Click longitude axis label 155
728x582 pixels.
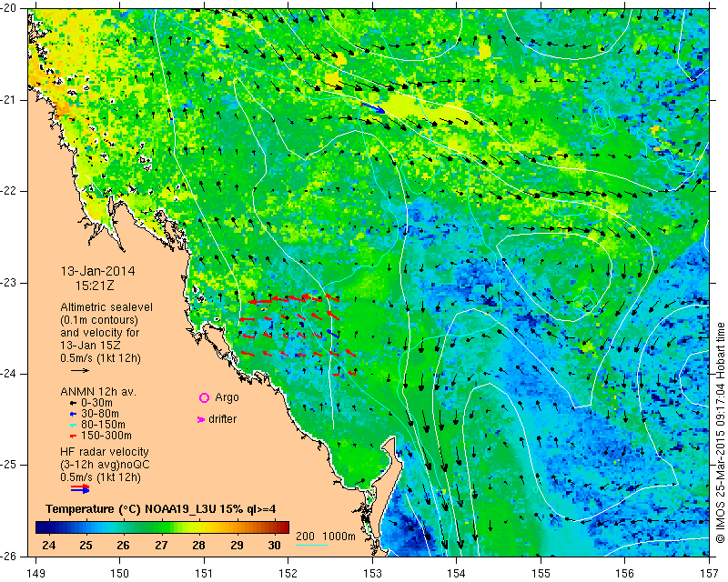pos(541,574)
